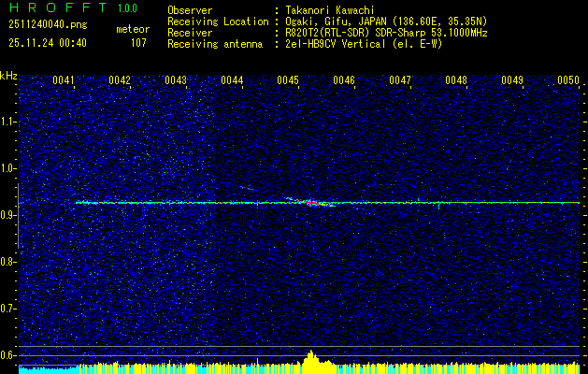Click the observer name Takanori Kawachi
588x374 pixels.
click(328, 10)
